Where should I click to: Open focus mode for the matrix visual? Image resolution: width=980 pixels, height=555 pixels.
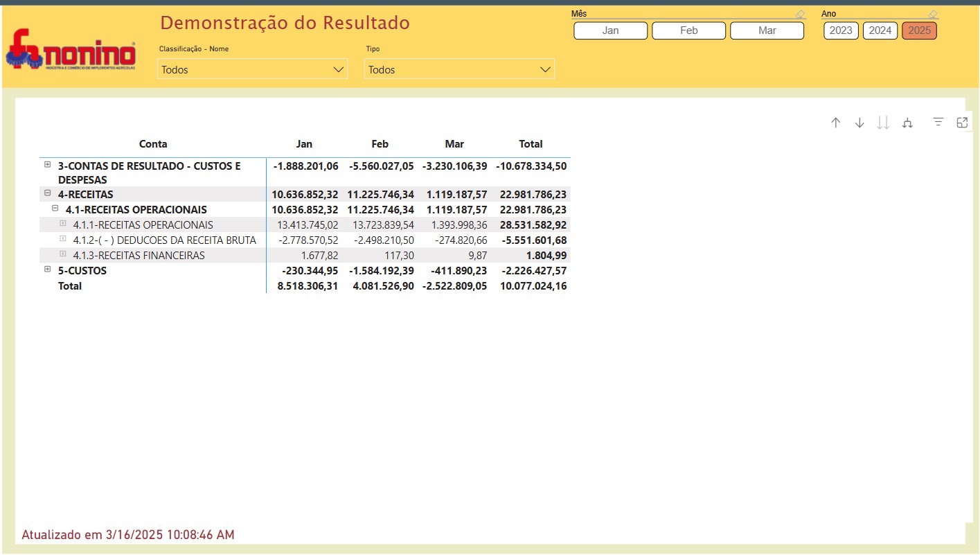[x=962, y=123]
